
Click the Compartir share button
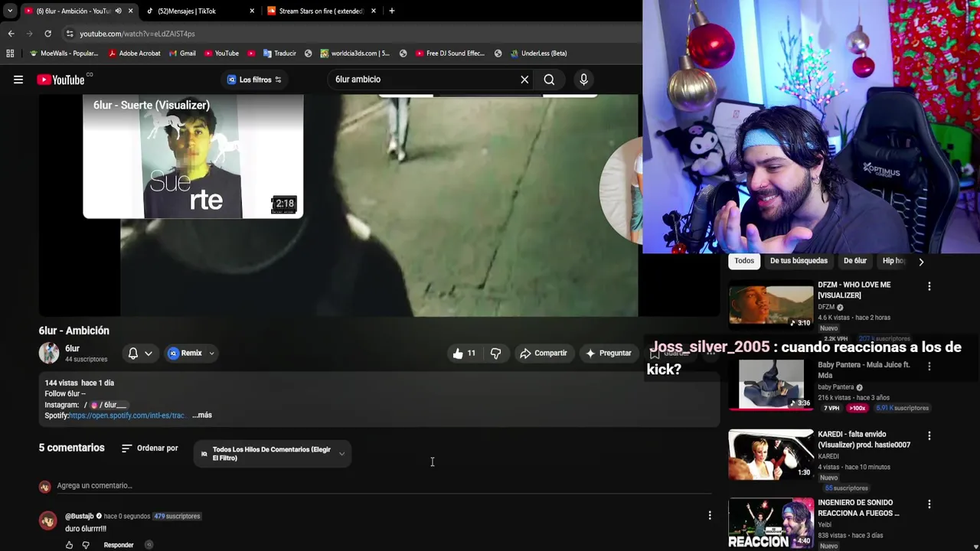click(543, 353)
